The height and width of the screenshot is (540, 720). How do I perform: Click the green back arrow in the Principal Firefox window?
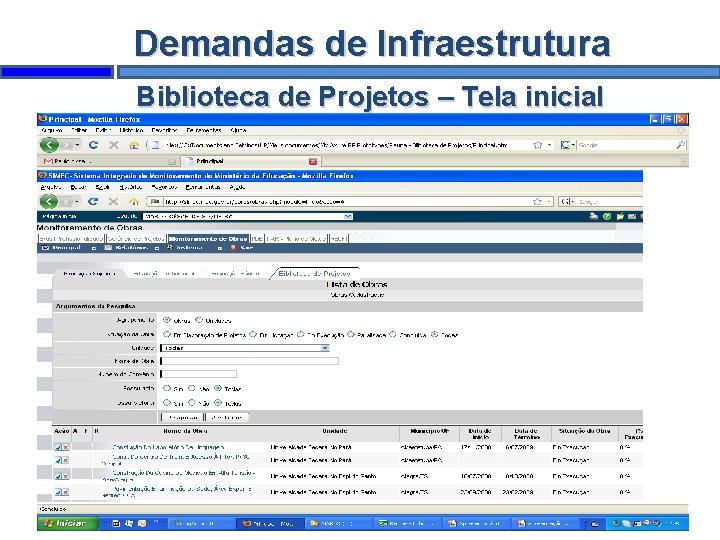point(49,145)
